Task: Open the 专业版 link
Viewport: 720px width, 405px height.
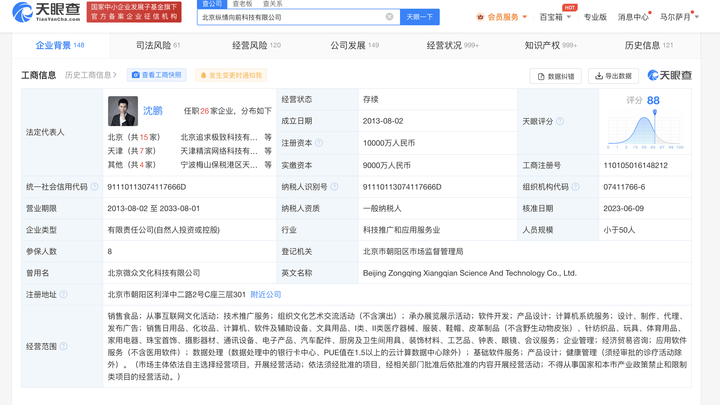Action: point(595,17)
